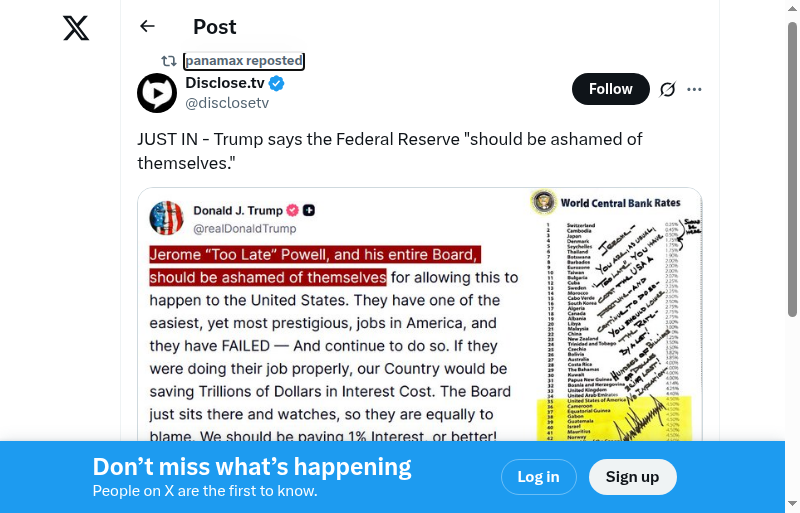Open the @disclosetv handle link
Image resolution: width=800 pixels, height=513 pixels.
pyautogui.click(x=227, y=103)
